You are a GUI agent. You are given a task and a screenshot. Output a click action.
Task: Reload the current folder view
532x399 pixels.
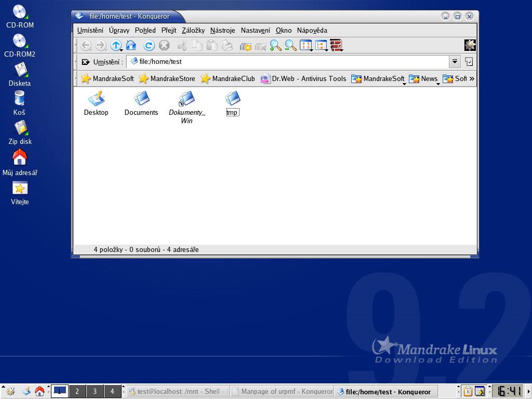(149, 45)
